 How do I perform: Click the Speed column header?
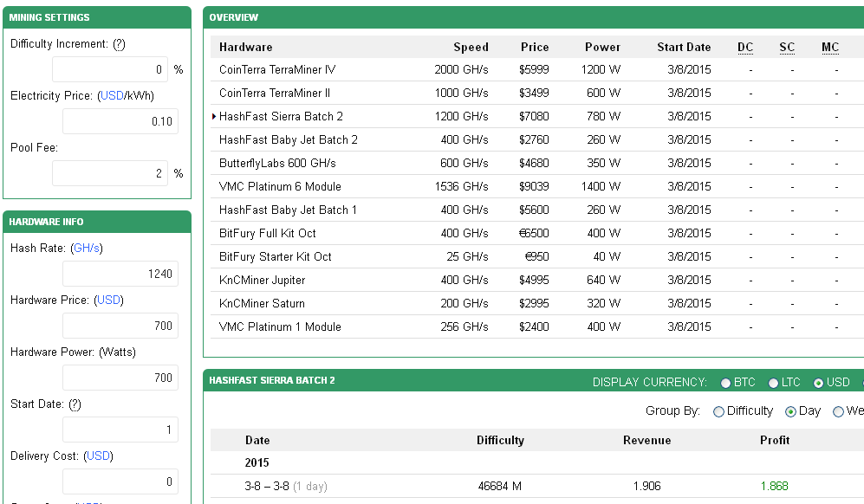(471, 48)
